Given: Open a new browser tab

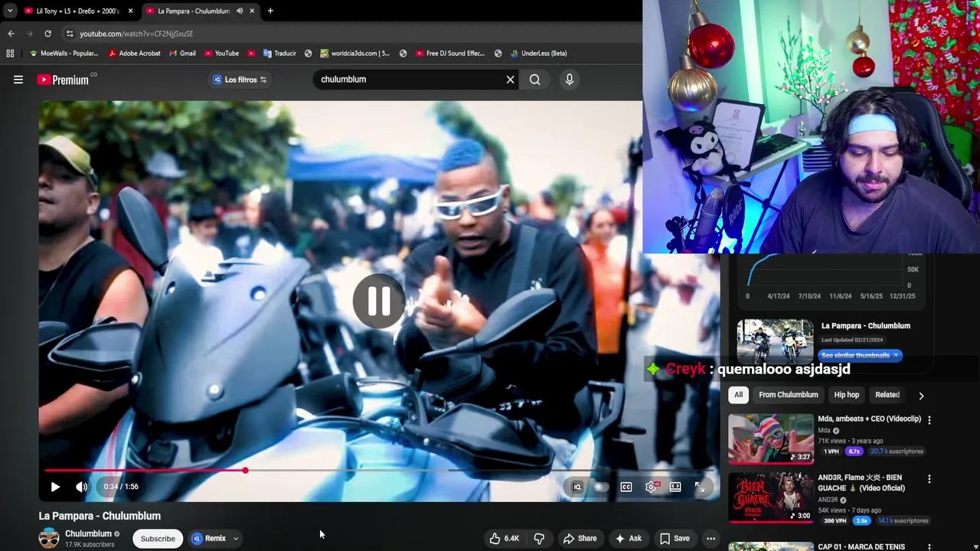Looking at the screenshot, I should tap(270, 11).
